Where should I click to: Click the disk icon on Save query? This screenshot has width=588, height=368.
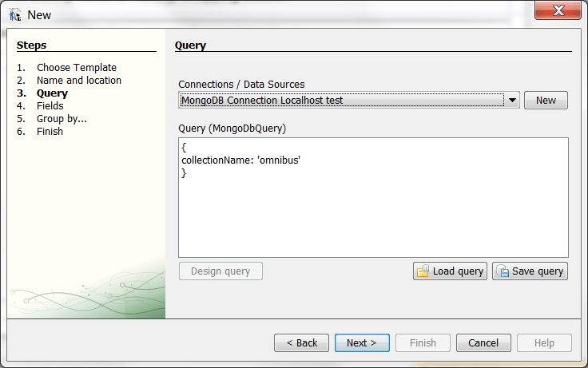503,271
